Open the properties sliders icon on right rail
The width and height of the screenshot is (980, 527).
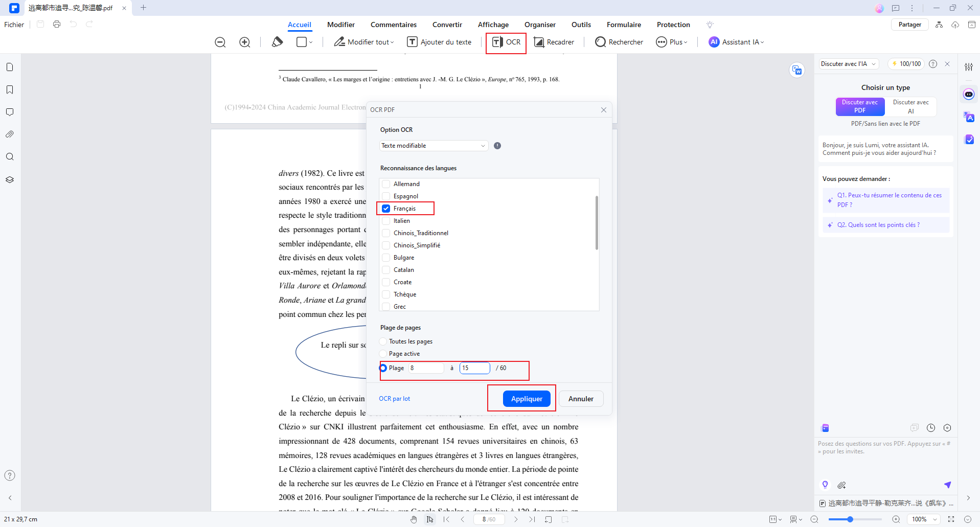(969, 67)
